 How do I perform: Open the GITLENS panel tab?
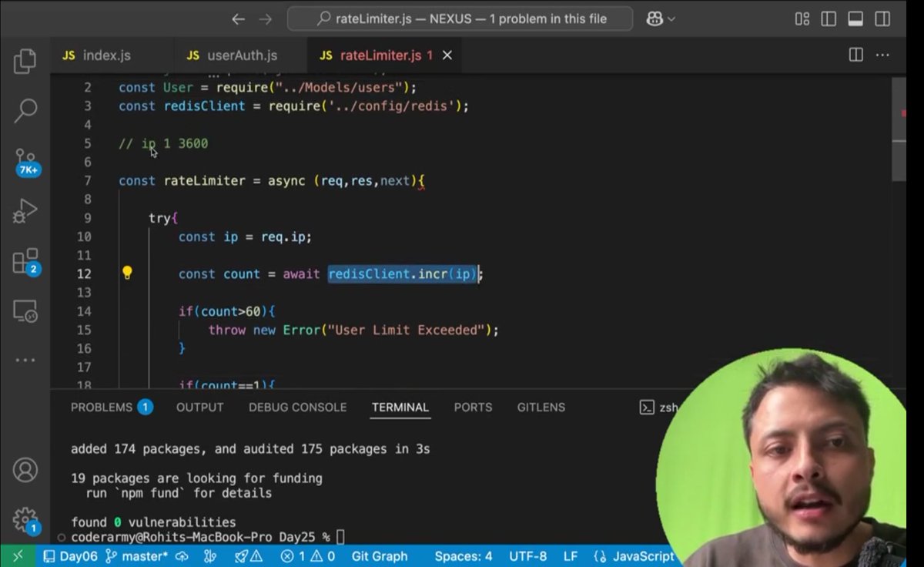point(541,407)
